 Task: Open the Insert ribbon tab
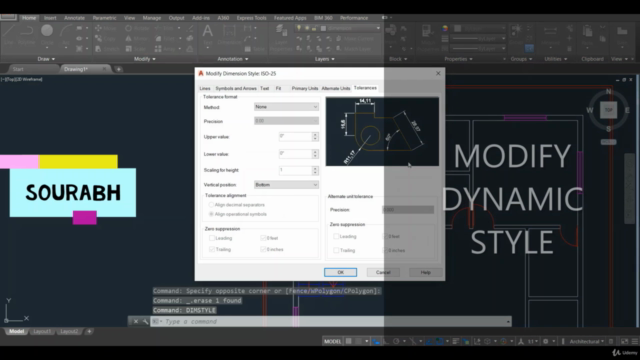[x=50, y=18]
